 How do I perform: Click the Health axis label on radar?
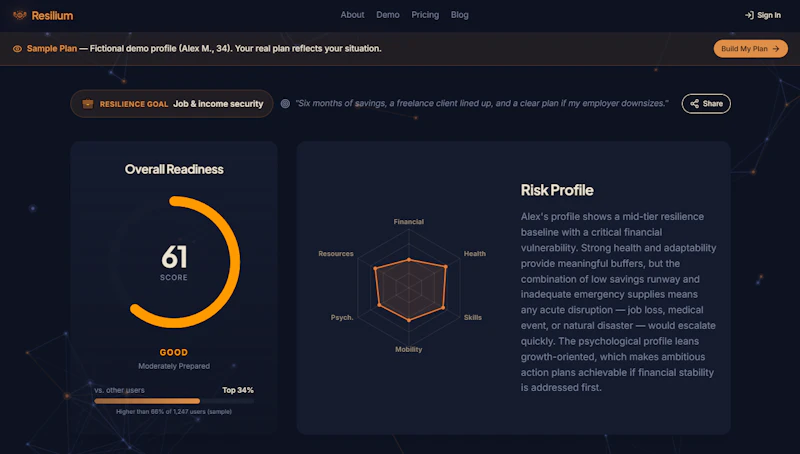point(474,254)
